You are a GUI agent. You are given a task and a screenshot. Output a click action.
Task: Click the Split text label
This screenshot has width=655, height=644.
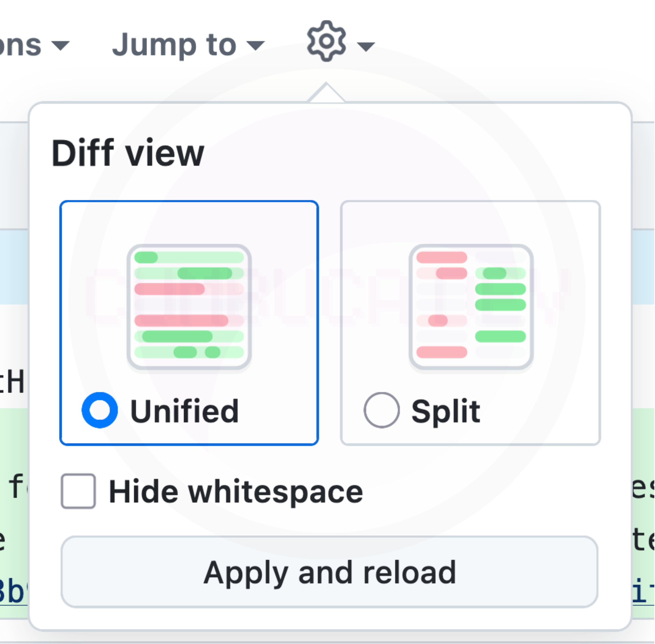coord(446,411)
